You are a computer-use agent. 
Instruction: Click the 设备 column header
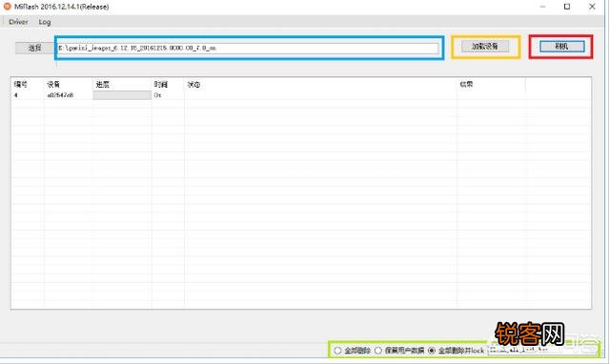click(x=53, y=84)
